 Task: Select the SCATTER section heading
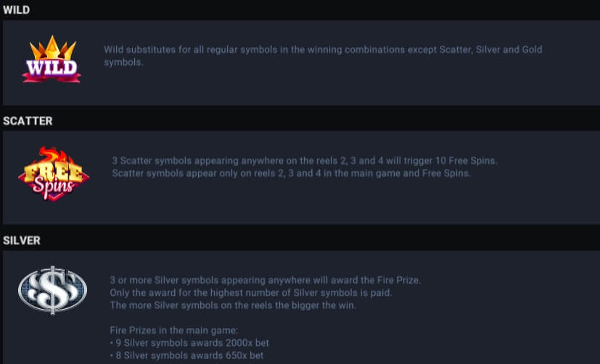(28, 121)
